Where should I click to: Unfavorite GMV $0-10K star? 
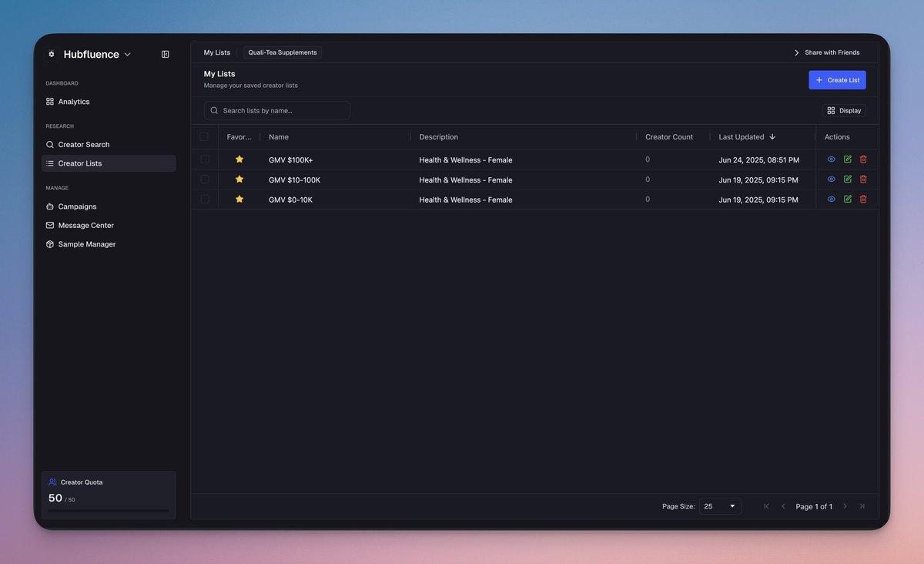coord(239,199)
